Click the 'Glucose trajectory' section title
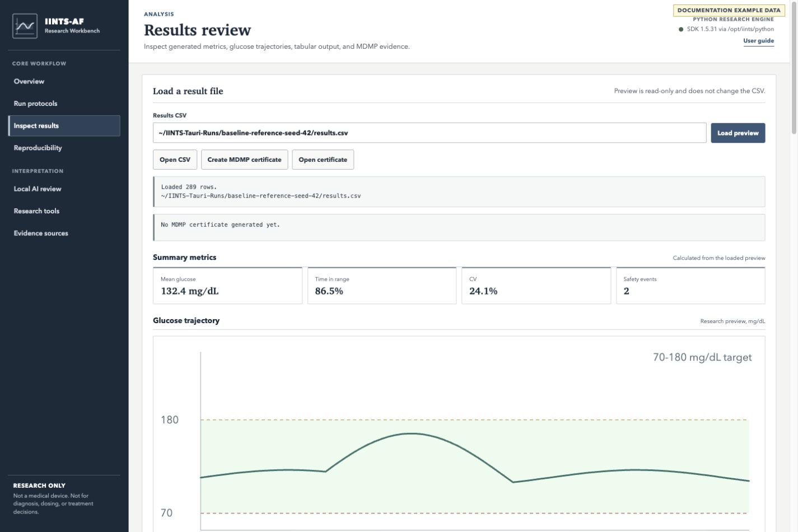 pos(186,320)
